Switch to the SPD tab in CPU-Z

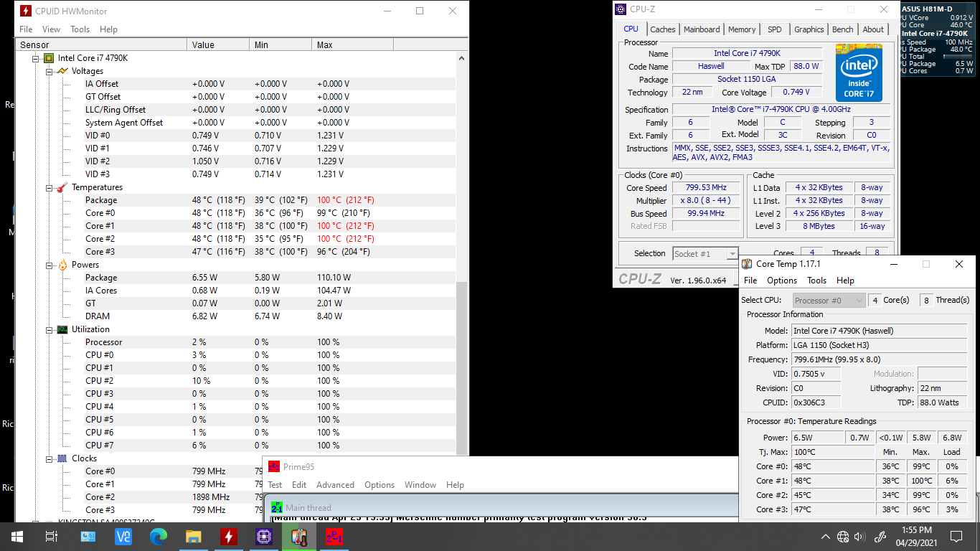click(x=775, y=29)
